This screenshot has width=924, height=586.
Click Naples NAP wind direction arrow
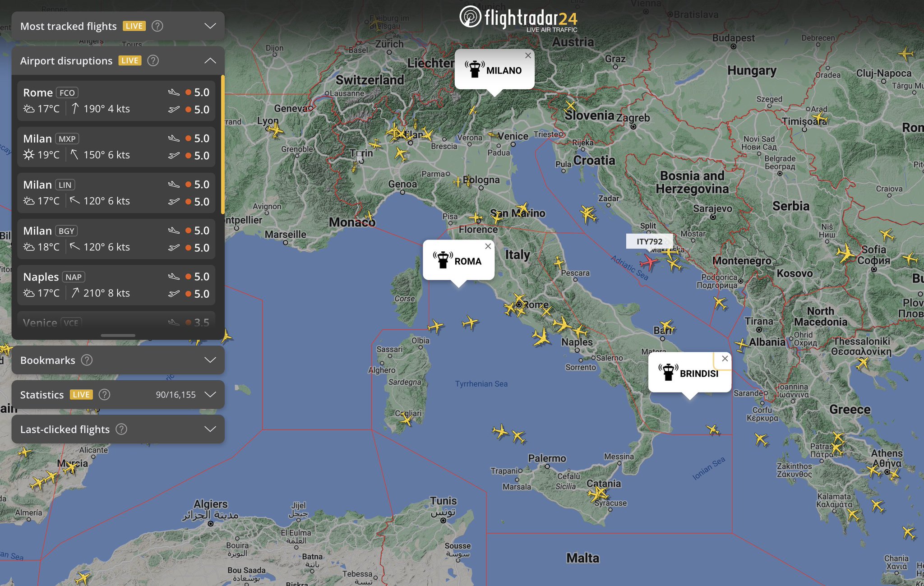75,293
